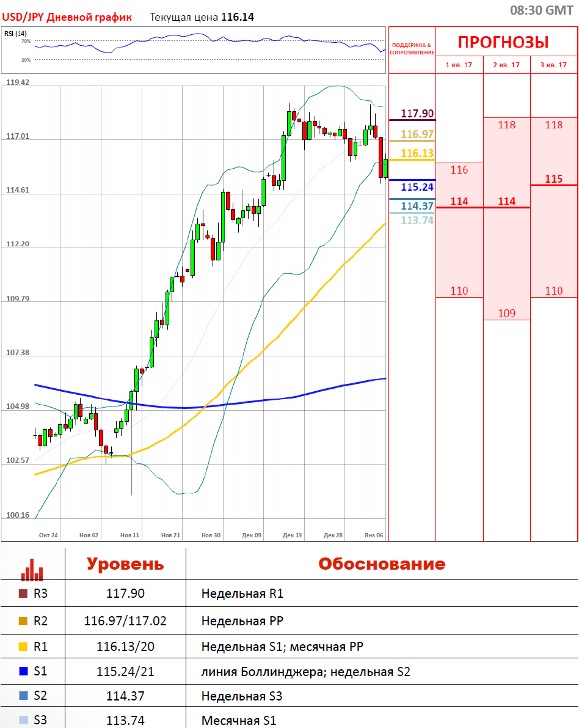Click the 116.13 yellow level label
The image size is (579, 728).
tap(417, 153)
